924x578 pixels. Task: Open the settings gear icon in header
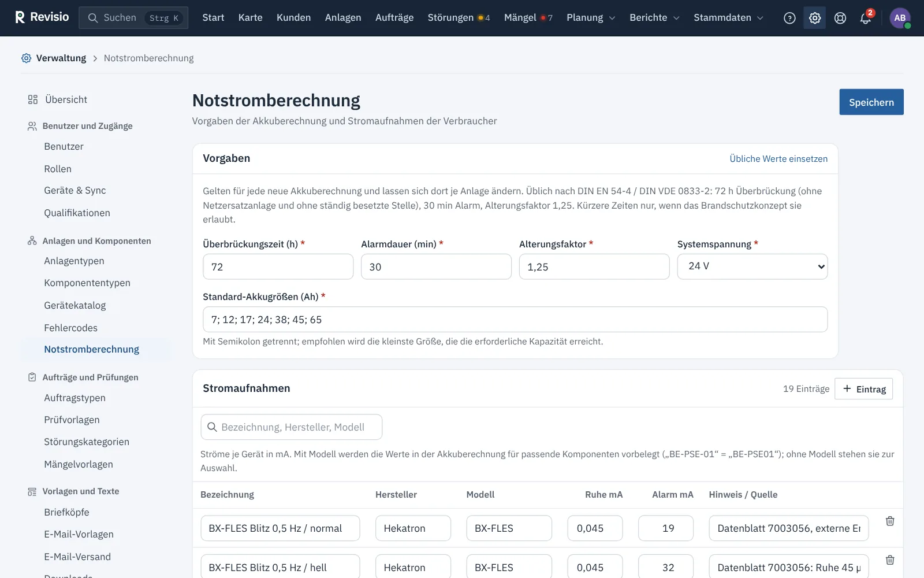point(815,18)
